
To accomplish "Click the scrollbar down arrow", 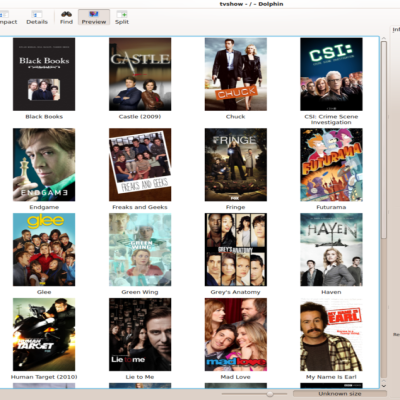I will [x=384, y=385].
